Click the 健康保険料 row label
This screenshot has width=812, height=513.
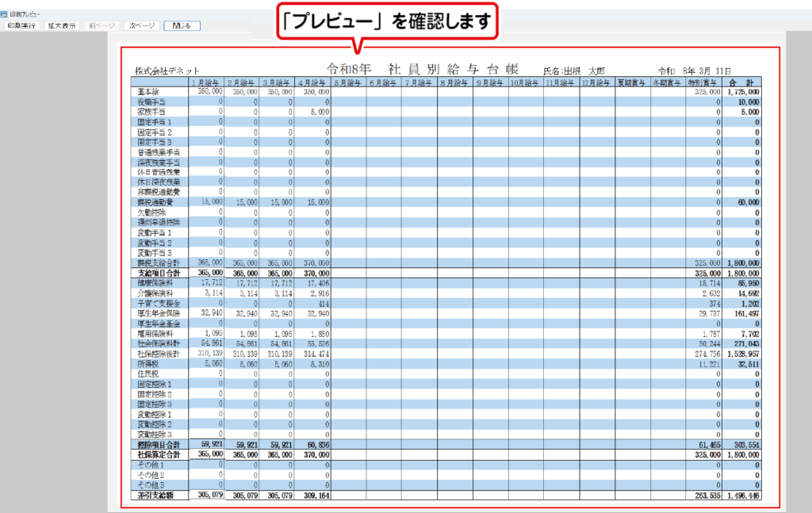coord(155,283)
